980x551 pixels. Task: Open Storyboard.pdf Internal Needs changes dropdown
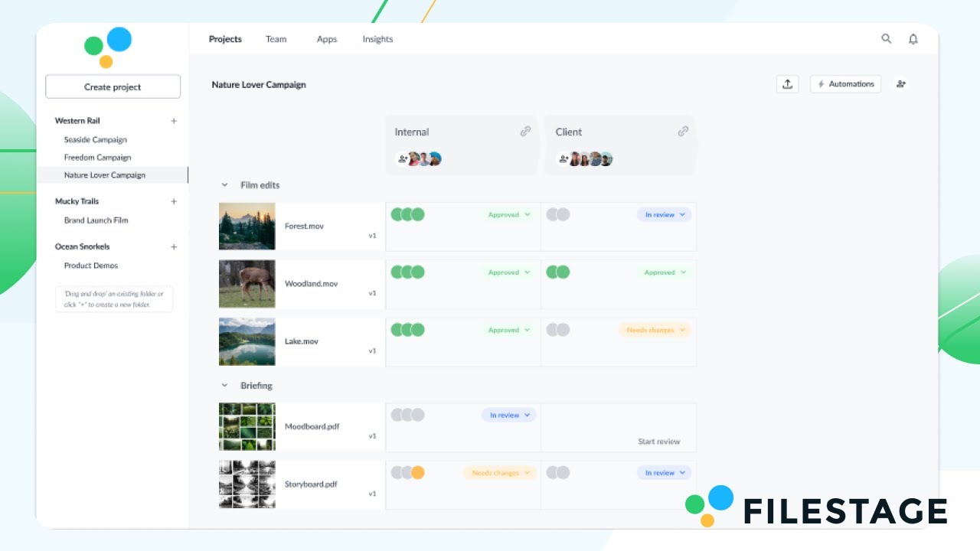pyautogui.click(x=500, y=473)
